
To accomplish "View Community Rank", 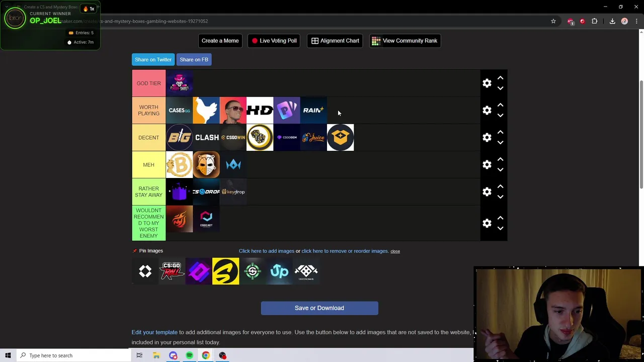I will point(405,41).
